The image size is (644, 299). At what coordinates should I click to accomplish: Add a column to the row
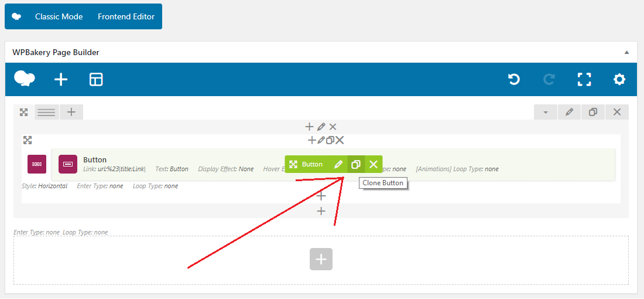coord(71,112)
